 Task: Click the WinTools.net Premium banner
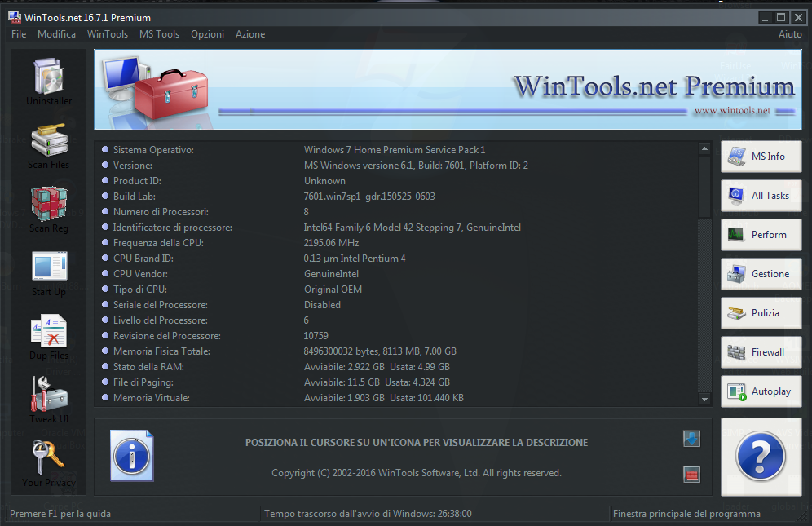click(x=448, y=90)
